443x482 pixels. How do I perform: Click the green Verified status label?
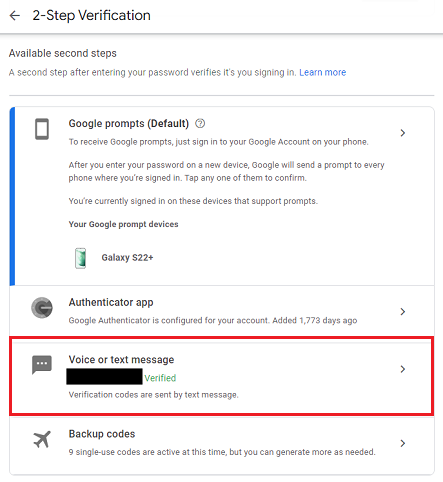(160, 378)
